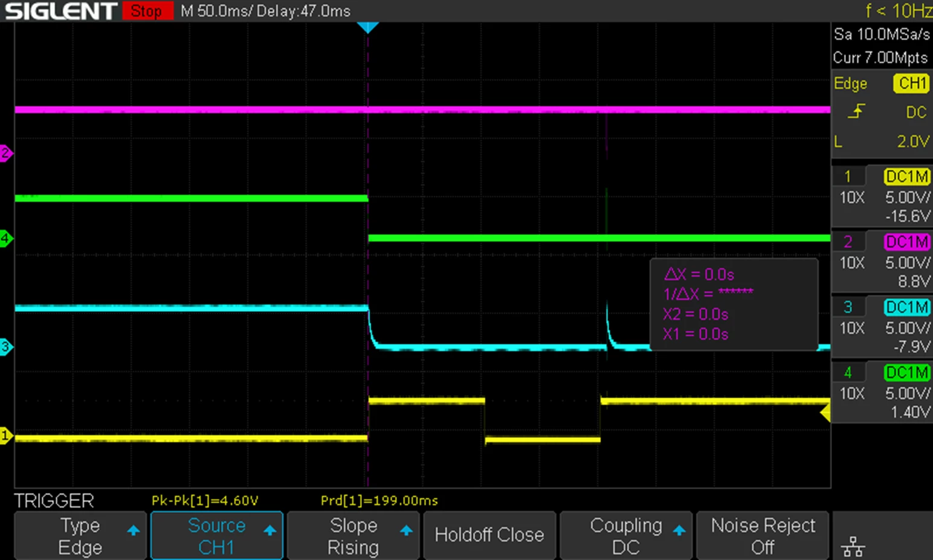Click the channel 1 number label in sidebar
Image resolution: width=933 pixels, height=560 pixels.
pyautogui.click(x=848, y=176)
